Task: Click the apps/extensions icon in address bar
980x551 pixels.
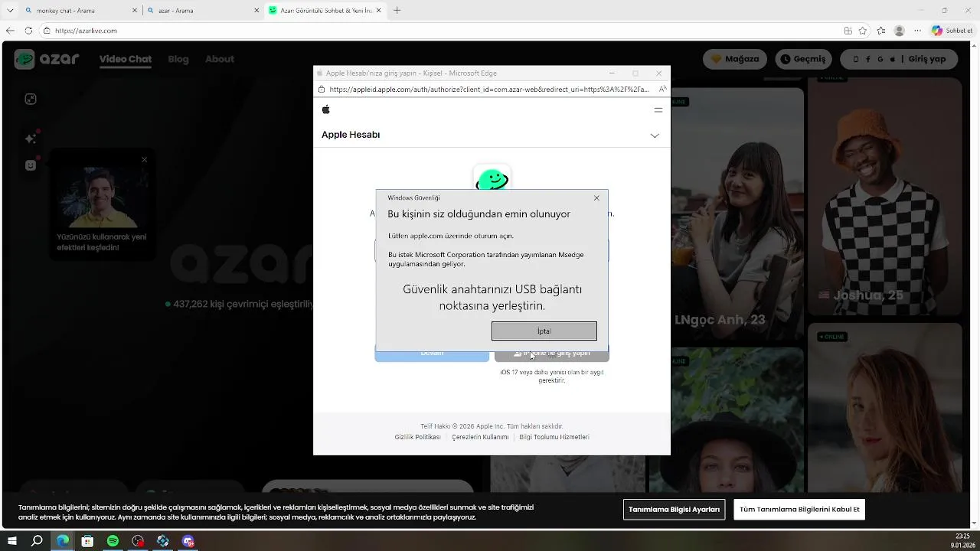Action: 848,31
